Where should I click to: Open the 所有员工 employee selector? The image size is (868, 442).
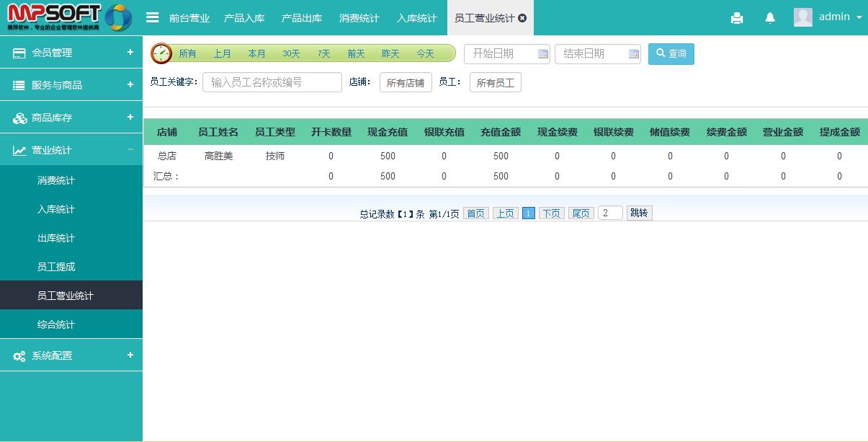click(495, 83)
